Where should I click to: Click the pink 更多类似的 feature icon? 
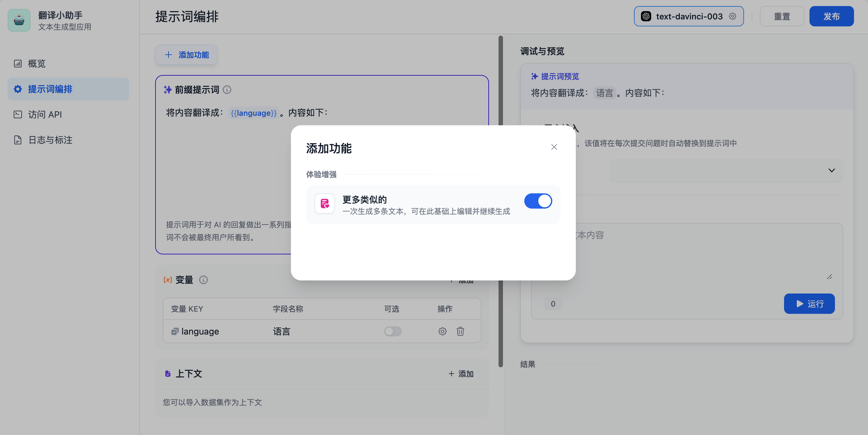tap(325, 204)
